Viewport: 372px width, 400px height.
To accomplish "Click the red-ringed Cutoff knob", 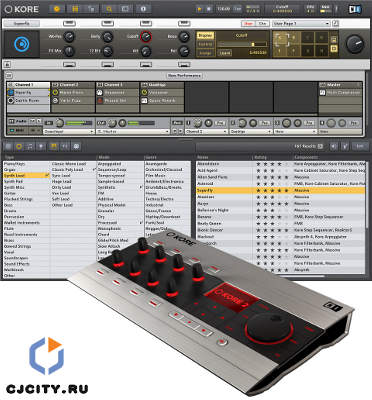I will pos(146,37).
